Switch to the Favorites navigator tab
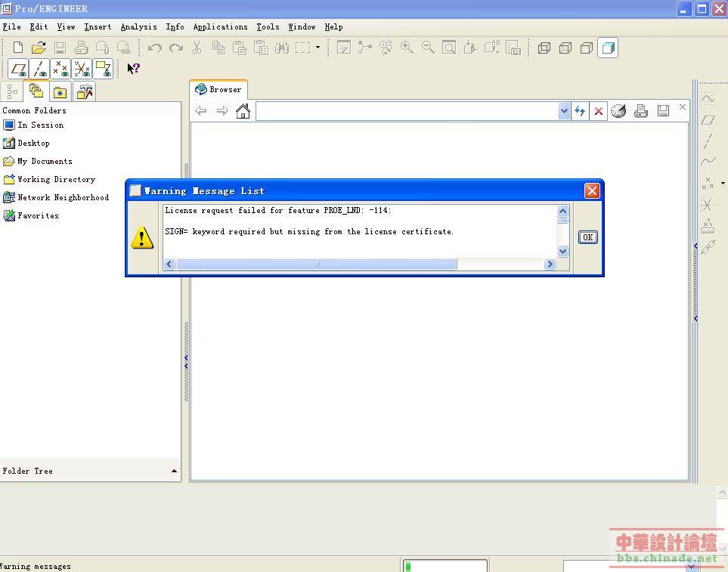The image size is (728, 572). (60, 92)
